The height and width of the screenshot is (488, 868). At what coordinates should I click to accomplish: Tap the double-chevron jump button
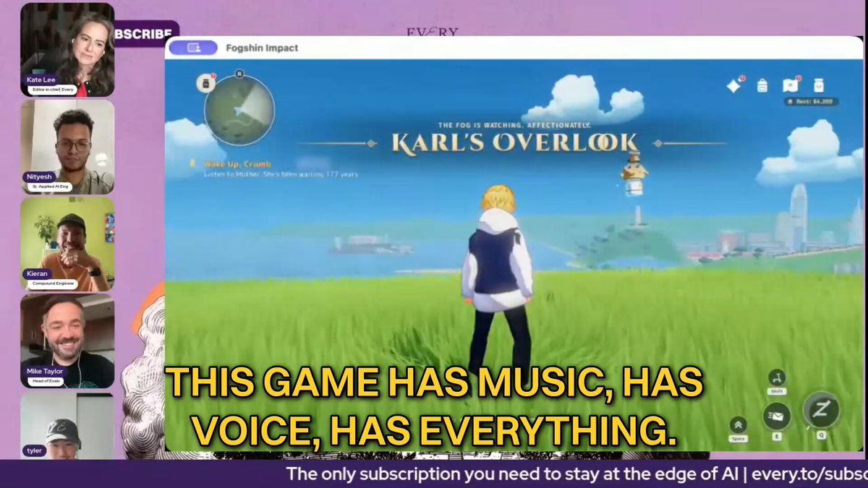(x=738, y=424)
